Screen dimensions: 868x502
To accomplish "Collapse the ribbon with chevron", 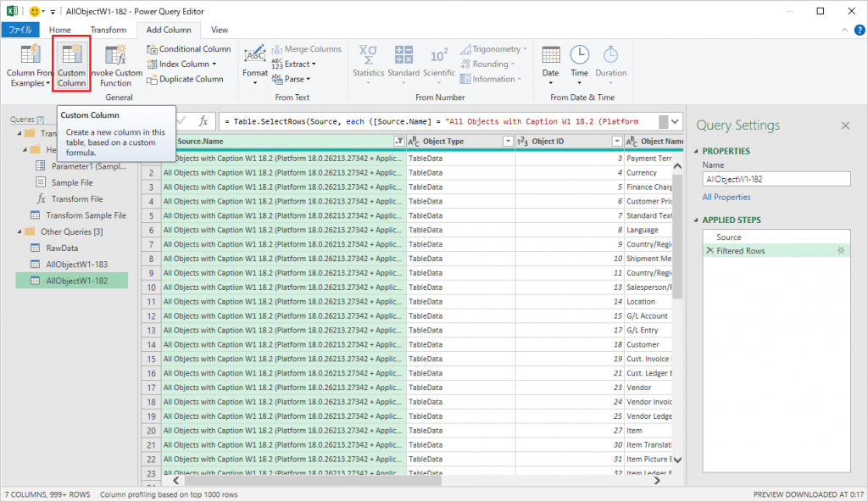I will click(844, 30).
